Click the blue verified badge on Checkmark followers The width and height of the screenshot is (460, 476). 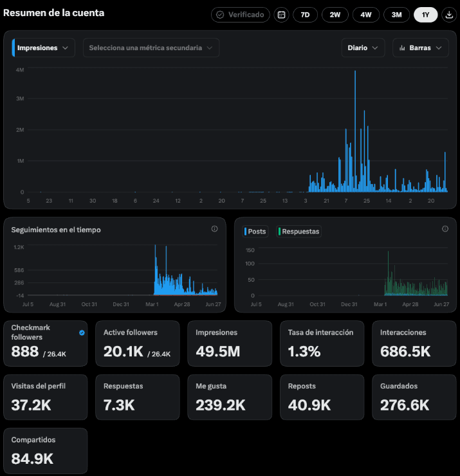click(x=82, y=333)
